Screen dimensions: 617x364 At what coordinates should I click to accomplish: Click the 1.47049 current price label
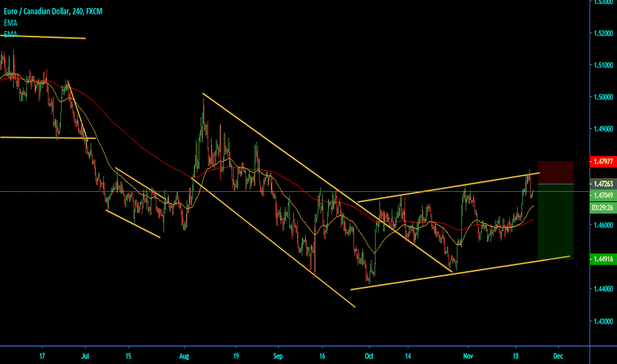pos(602,195)
